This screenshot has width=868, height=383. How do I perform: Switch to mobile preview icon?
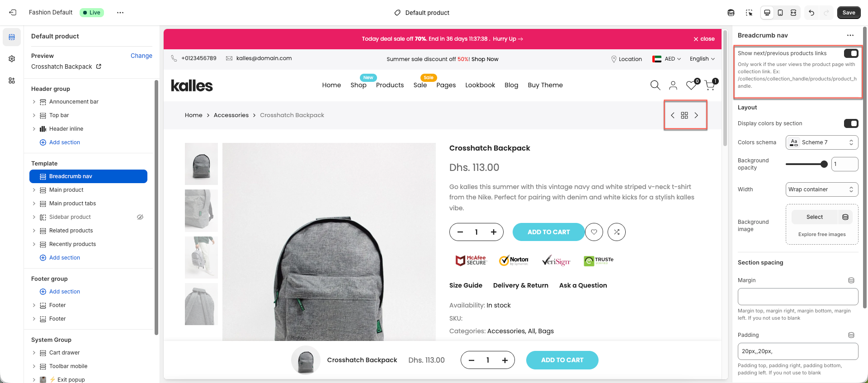(780, 13)
